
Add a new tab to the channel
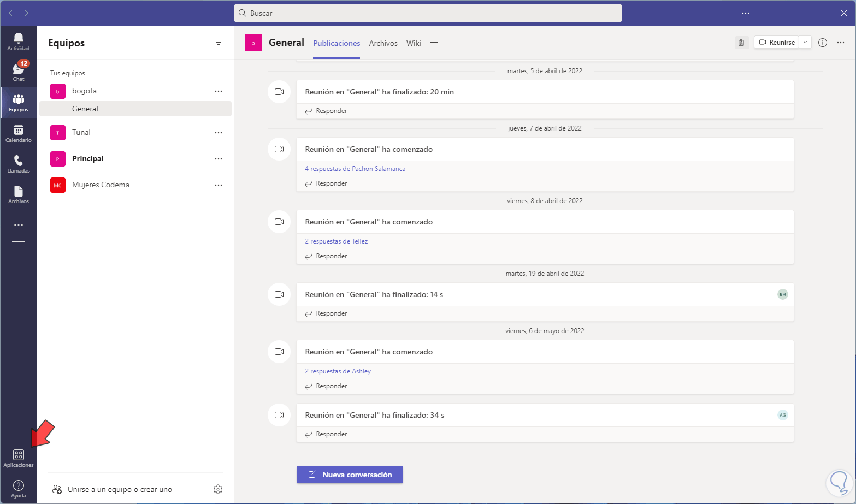434,43
